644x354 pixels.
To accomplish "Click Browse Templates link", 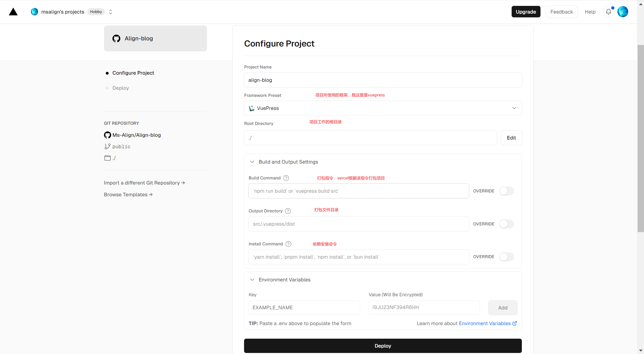I will pyautogui.click(x=128, y=195).
